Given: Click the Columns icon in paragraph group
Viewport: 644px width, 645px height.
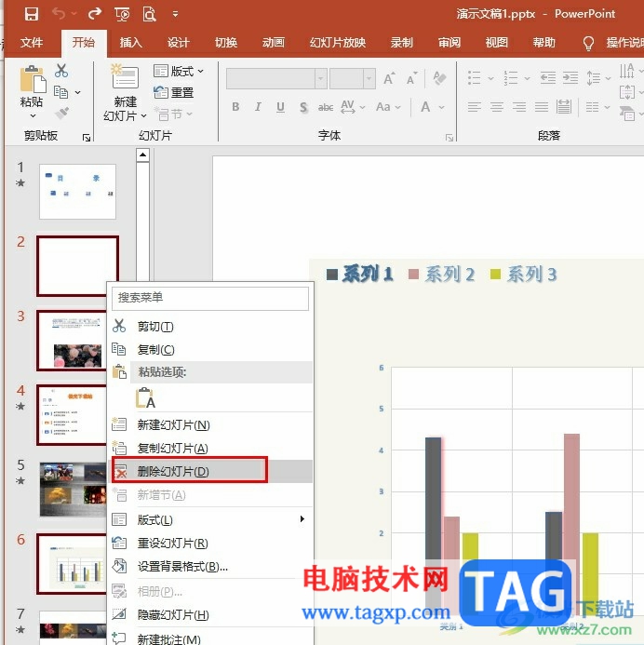Looking at the screenshot, I should pos(593,107).
